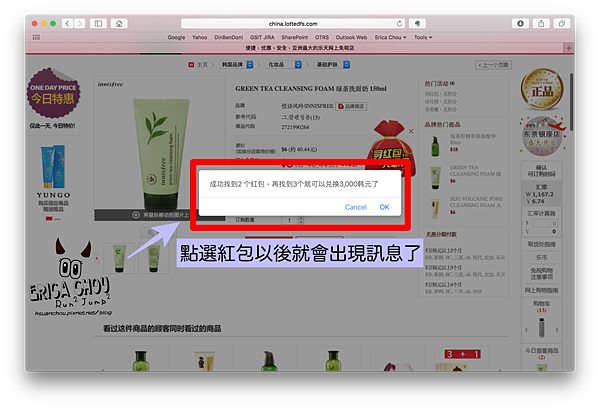Viewport: 600px width, 408px height.
Task: Show all tabs with the tab overview icon
Action: (x=562, y=24)
